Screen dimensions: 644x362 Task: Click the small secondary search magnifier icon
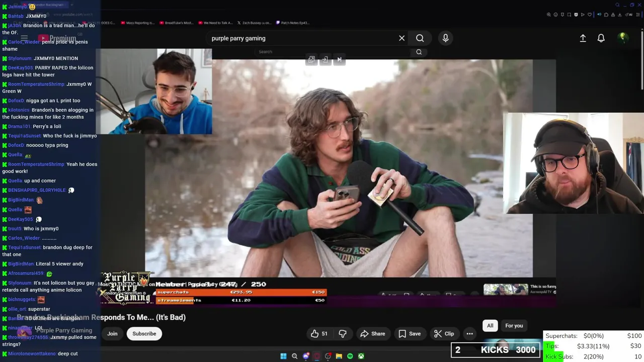[419, 52]
